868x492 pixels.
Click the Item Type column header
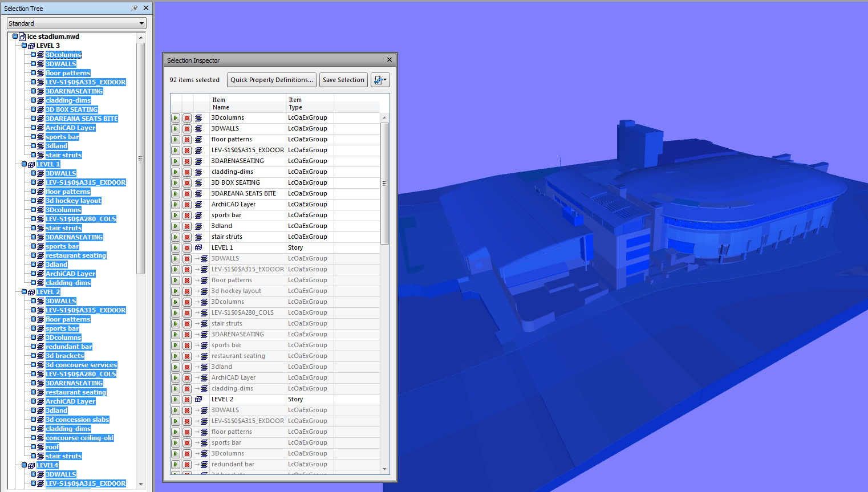310,104
